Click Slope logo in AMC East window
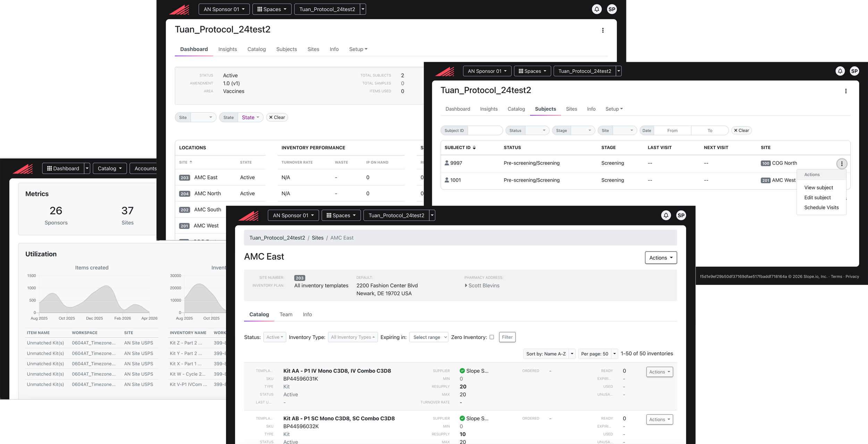 point(249,216)
